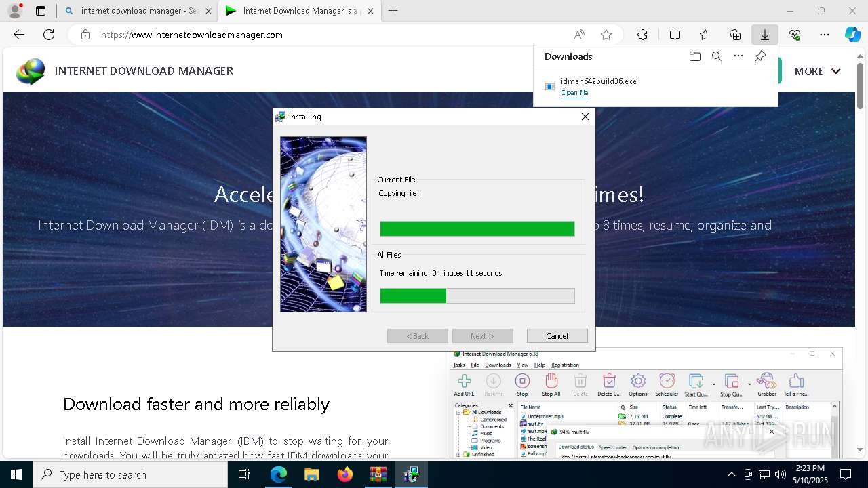
Task: Click the IDM application screenshot image
Action: pyautogui.click(x=646, y=403)
